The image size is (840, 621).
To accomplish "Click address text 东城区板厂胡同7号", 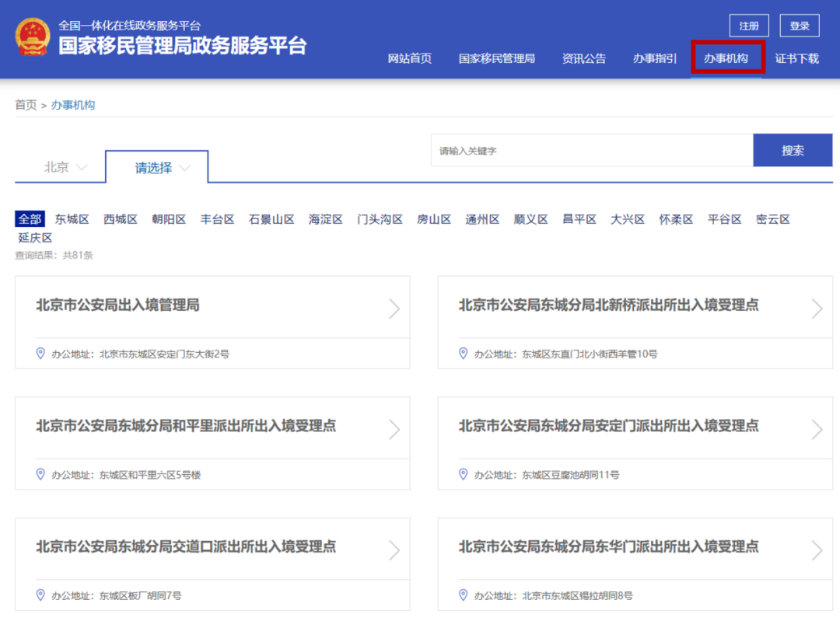I will tap(140, 595).
